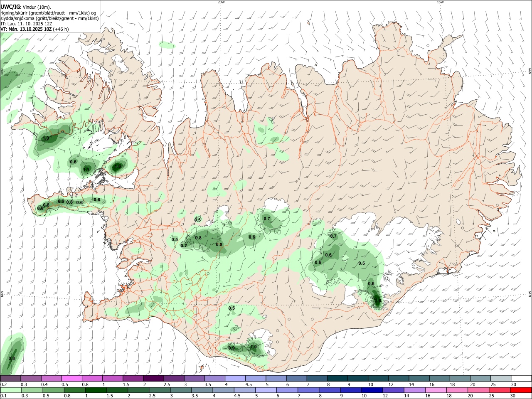Viewport: 532px width, 399px height.
Task: Click the "1.1" precipitation value on the map
Action: tap(86, 170)
